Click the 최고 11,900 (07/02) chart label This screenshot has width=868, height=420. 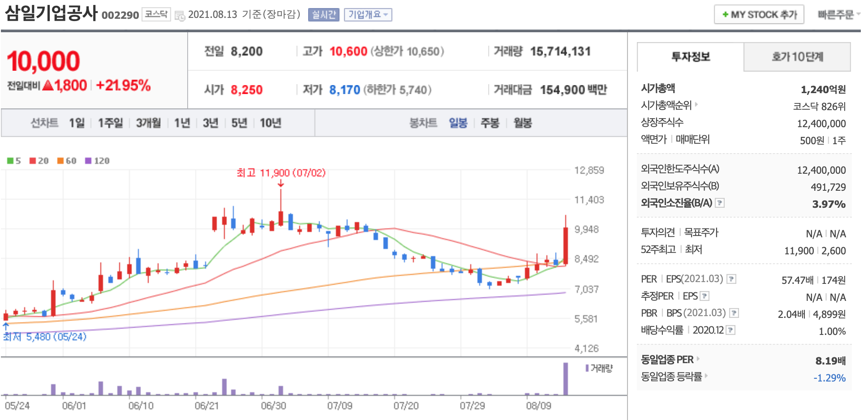[x=281, y=173]
